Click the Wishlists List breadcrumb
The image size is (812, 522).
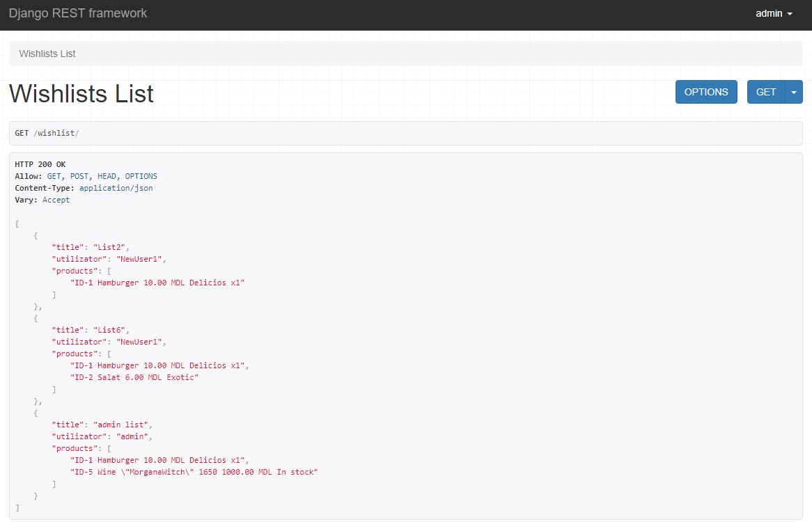click(47, 54)
